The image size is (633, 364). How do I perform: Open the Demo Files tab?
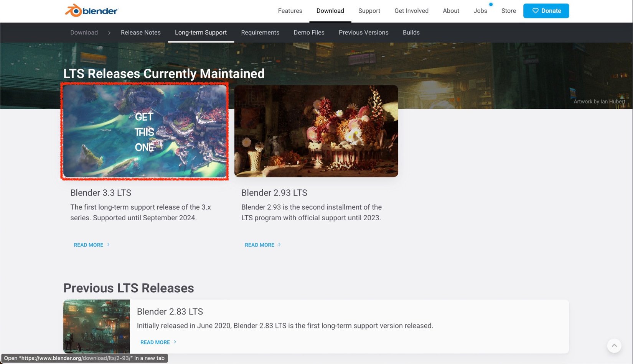pyautogui.click(x=309, y=33)
